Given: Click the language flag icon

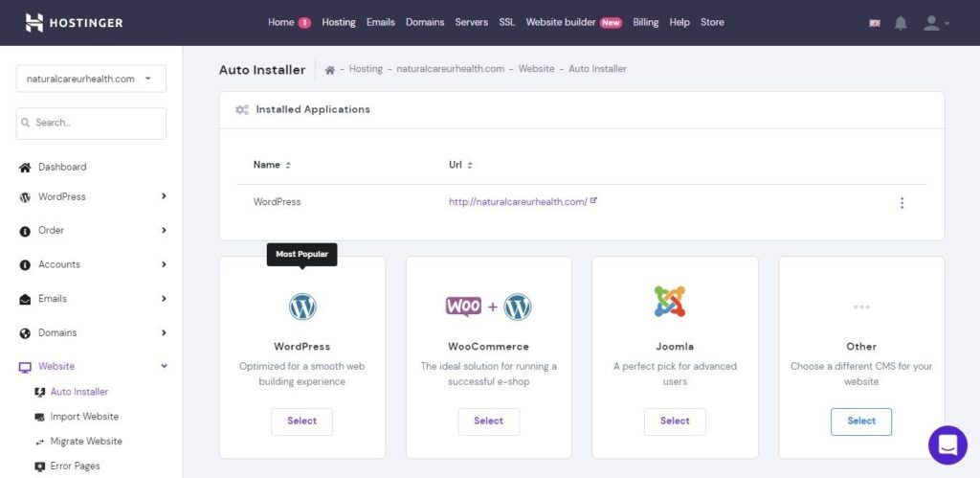Looking at the screenshot, I should 875,23.
